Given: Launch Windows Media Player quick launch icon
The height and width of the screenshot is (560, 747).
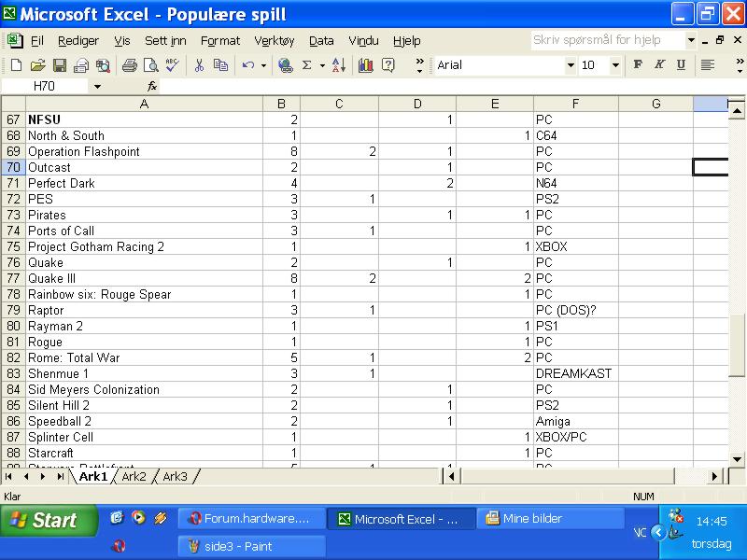Looking at the screenshot, I should [x=138, y=518].
